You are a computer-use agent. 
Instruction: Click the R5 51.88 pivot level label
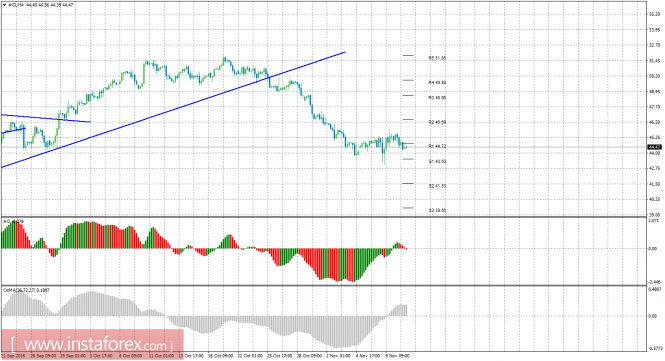click(437, 58)
